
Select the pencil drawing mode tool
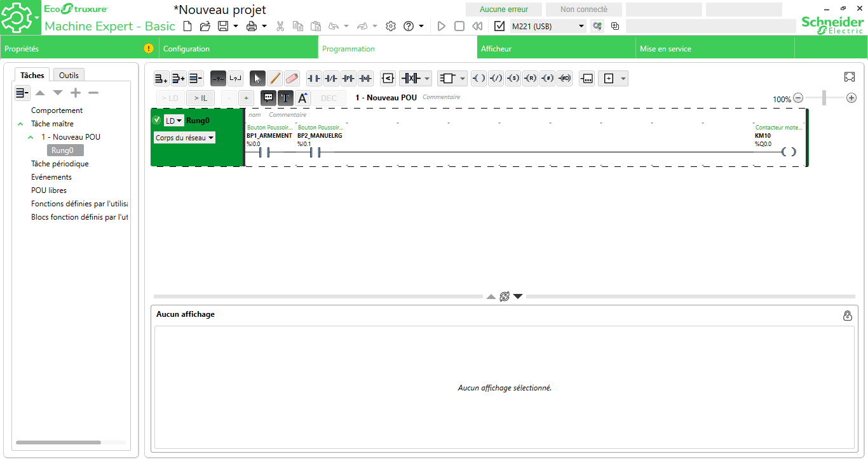(275, 78)
